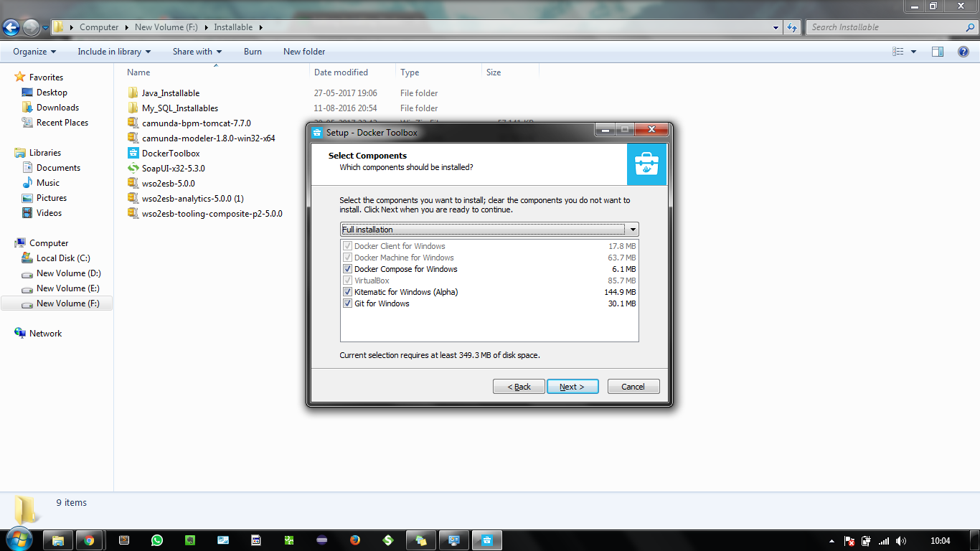The image size is (980, 551).
Task: Open Firefox from the taskbar
Action: click(x=354, y=540)
